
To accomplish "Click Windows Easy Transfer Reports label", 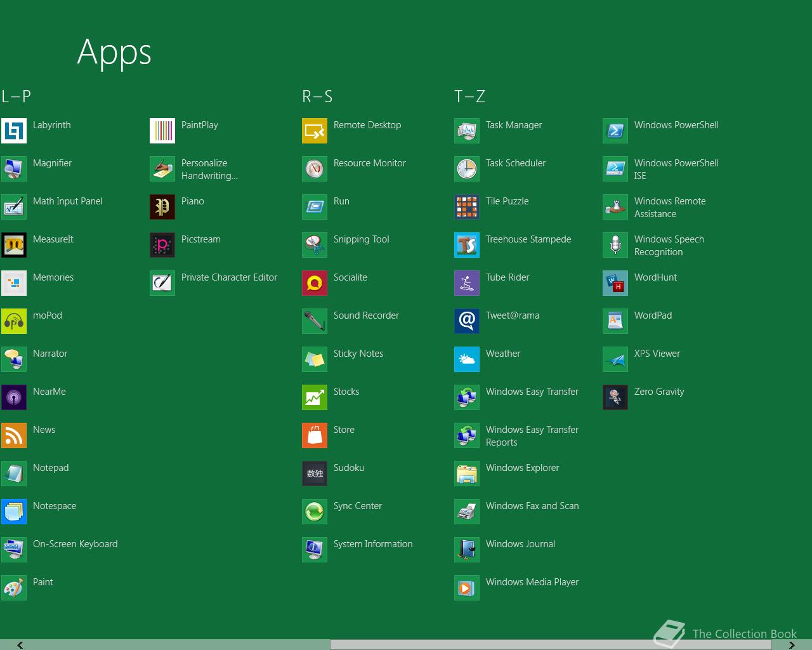I will pos(532,436).
